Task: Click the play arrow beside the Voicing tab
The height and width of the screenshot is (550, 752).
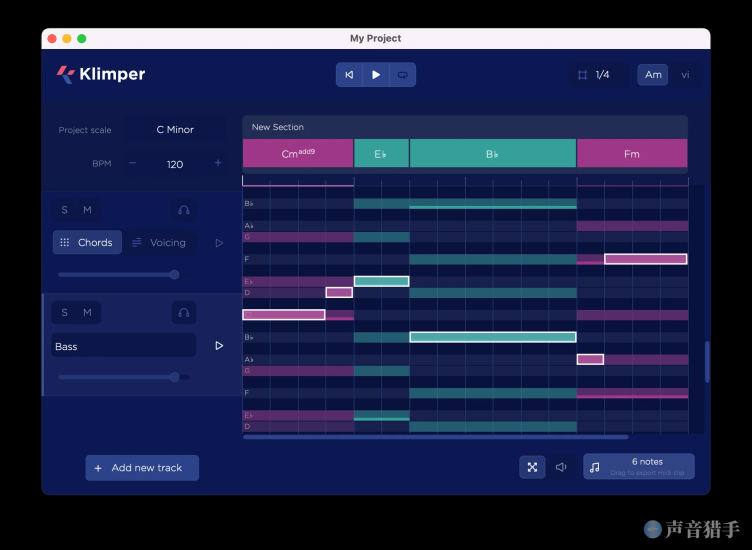Action: pyautogui.click(x=219, y=242)
